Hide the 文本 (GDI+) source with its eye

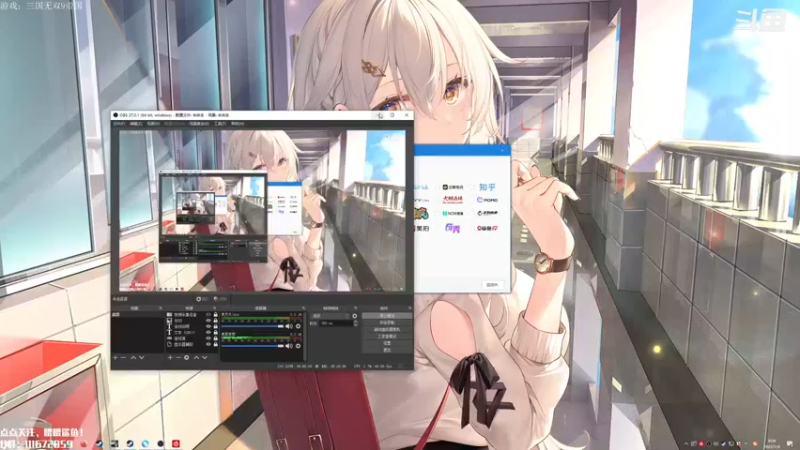209,332
